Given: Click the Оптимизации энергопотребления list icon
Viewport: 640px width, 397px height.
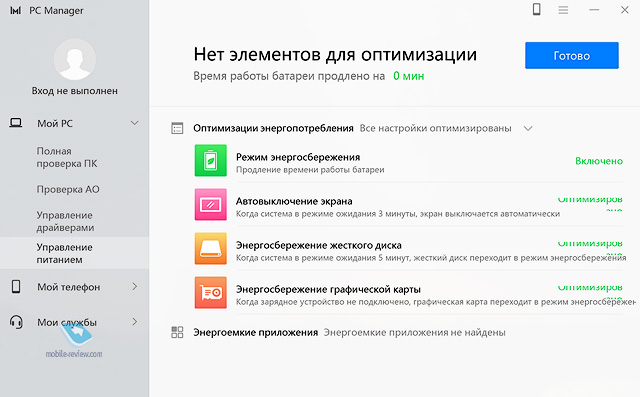Looking at the screenshot, I should point(177,128).
